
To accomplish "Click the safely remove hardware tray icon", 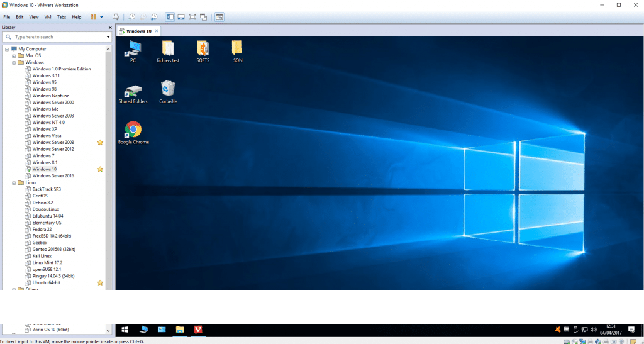I will tap(575, 330).
